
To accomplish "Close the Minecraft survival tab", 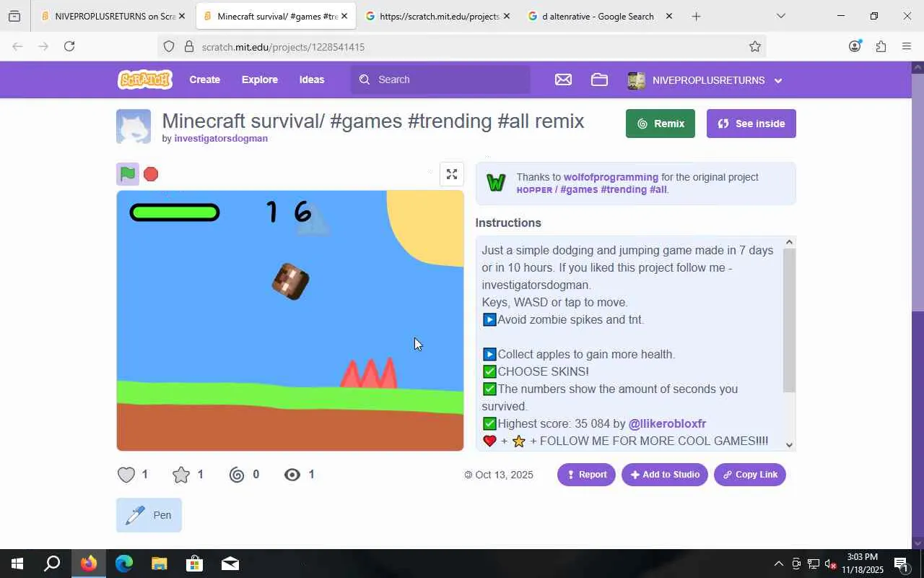I will click(344, 16).
